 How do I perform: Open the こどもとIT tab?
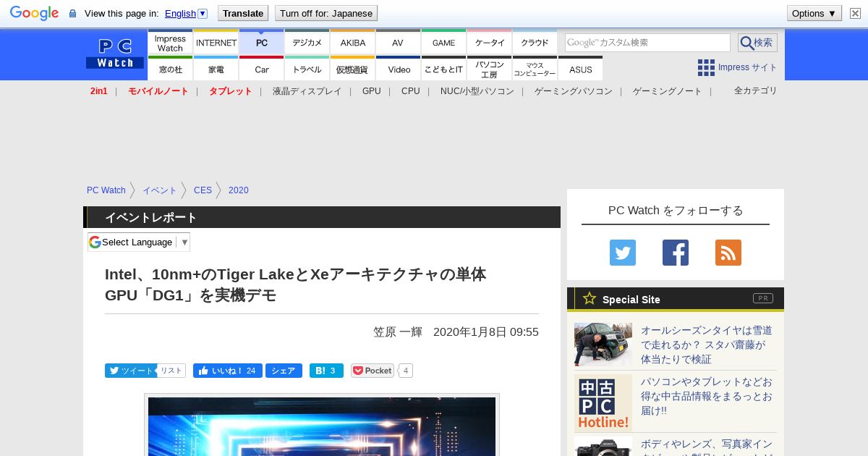click(443, 69)
